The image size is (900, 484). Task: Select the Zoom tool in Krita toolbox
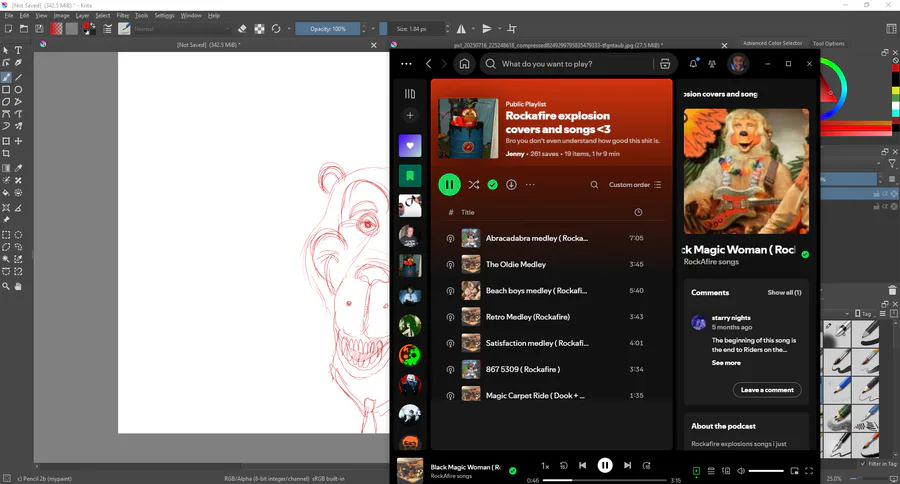pyautogui.click(x=6, y=286)
